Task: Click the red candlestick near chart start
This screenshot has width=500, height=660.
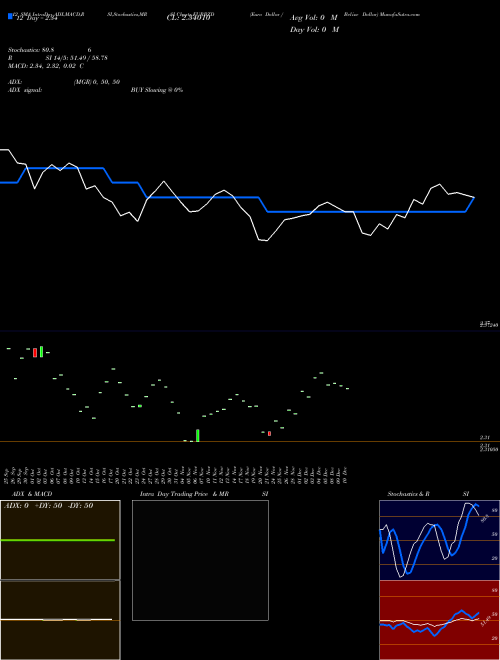Action: [35, 353]
